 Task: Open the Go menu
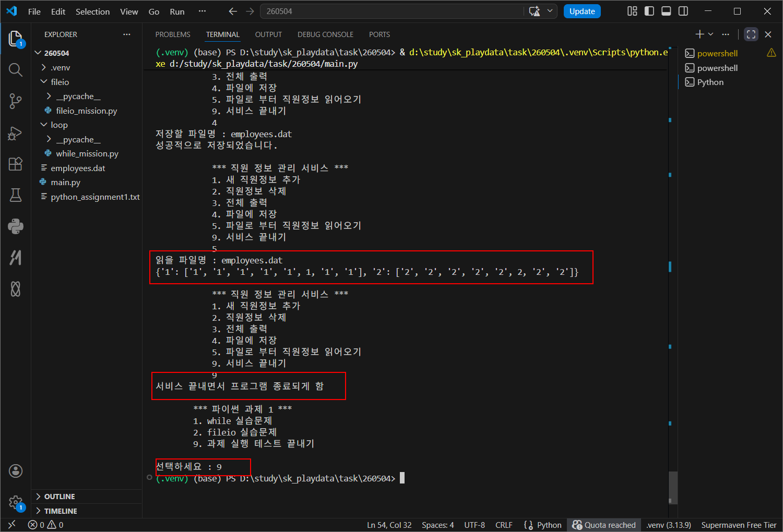[x=153, y=11]
